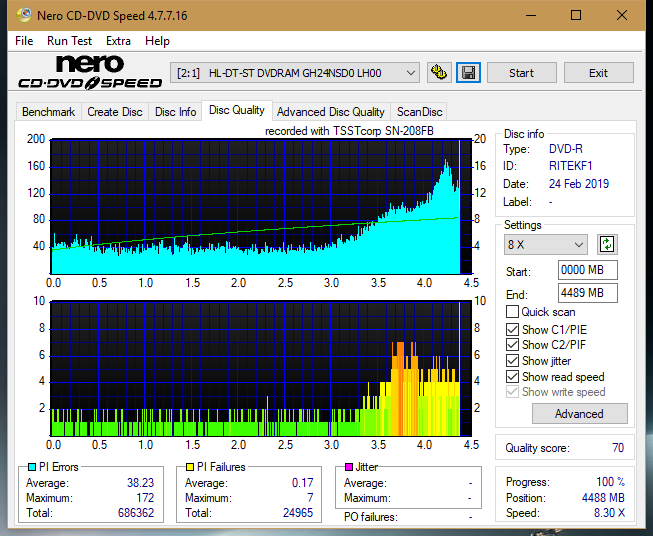Click the disc type DVD-R text
Image resolution: width=653 pixels, height=536 pixels.
point(566,149)
